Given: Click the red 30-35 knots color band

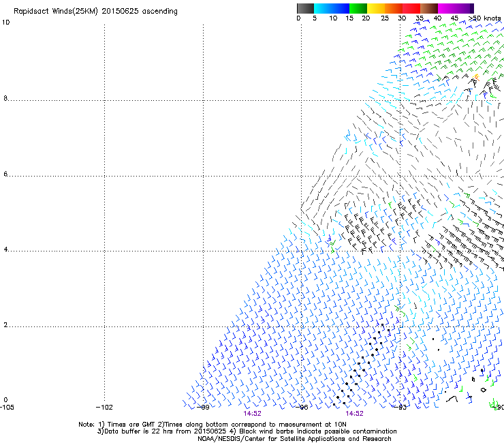Looking at the screenshot, I should [x=411, y=8].
